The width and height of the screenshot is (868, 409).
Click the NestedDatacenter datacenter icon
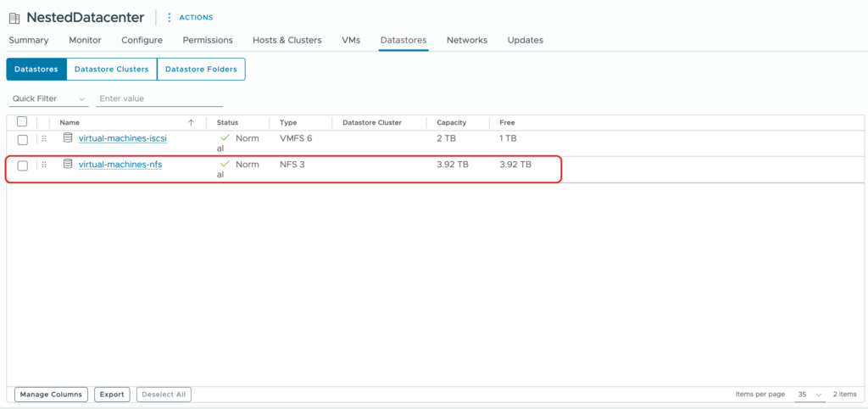tap(14, 18)
